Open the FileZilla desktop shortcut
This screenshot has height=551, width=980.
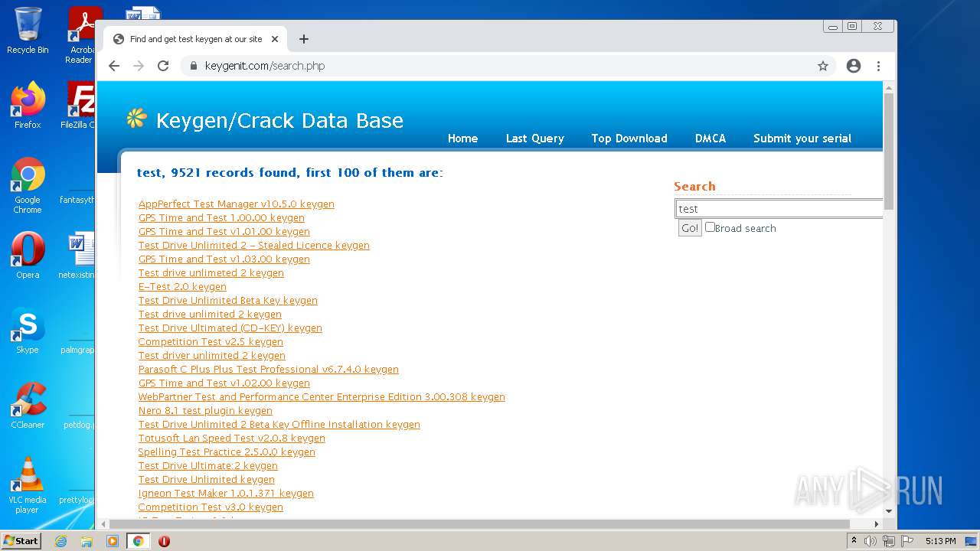click(79, 106)
